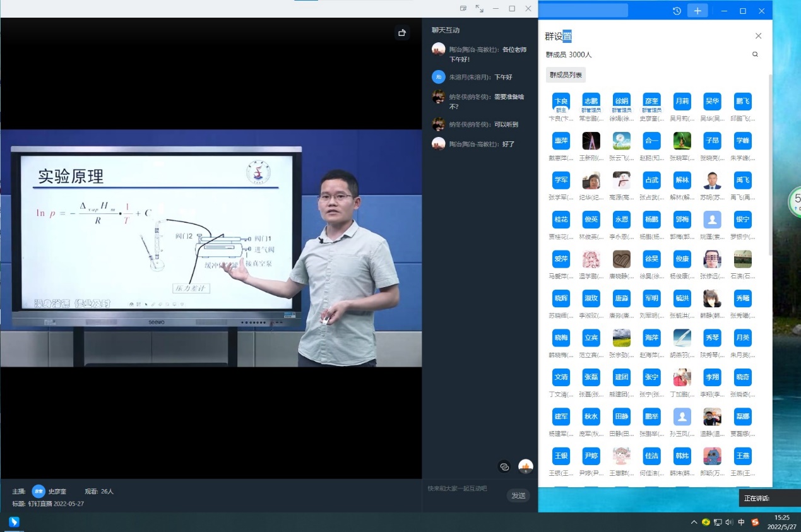This screenshot has width=801, height=532.
Task: Enter fullscreen with the expand arrows icon
Action: pos(480,9)
